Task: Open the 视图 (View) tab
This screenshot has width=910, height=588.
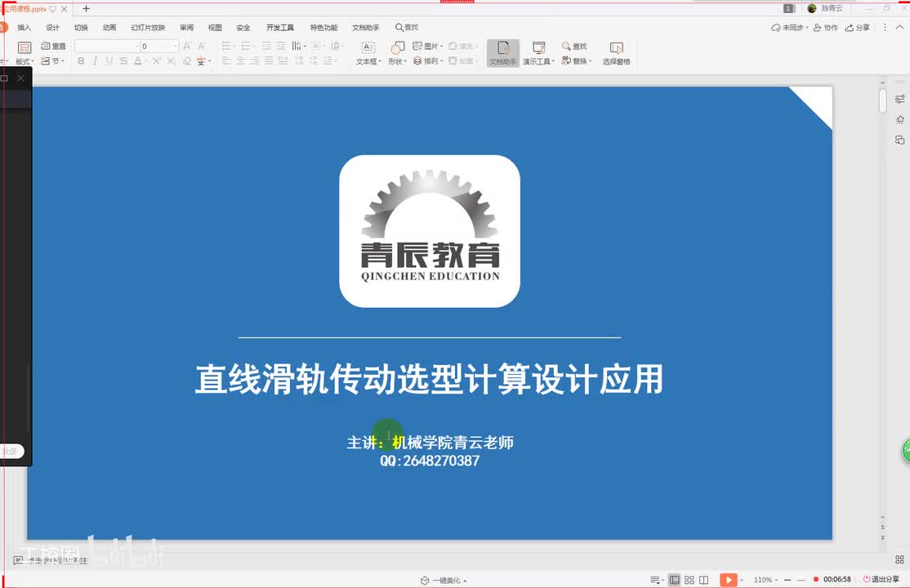Action: click(216, 27)
